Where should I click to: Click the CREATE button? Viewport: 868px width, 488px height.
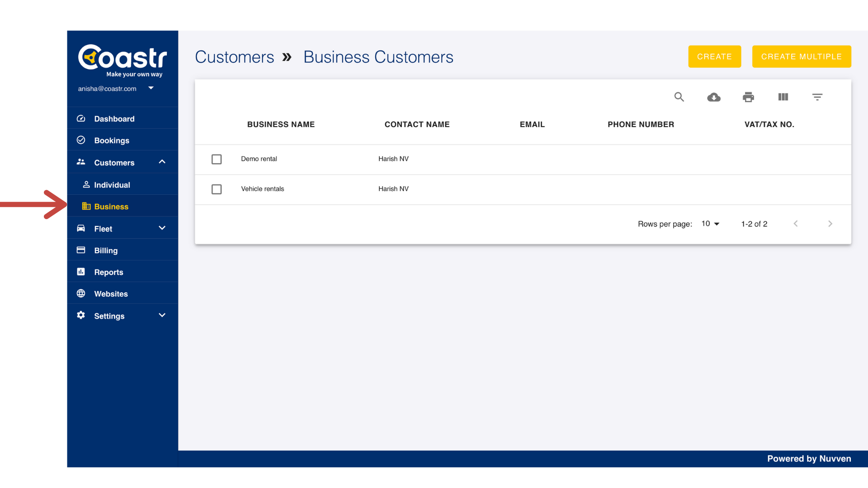tap(714, 56)
